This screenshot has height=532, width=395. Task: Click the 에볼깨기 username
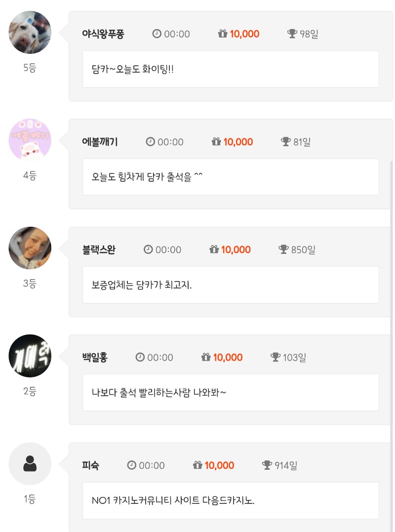coord(100,142)
